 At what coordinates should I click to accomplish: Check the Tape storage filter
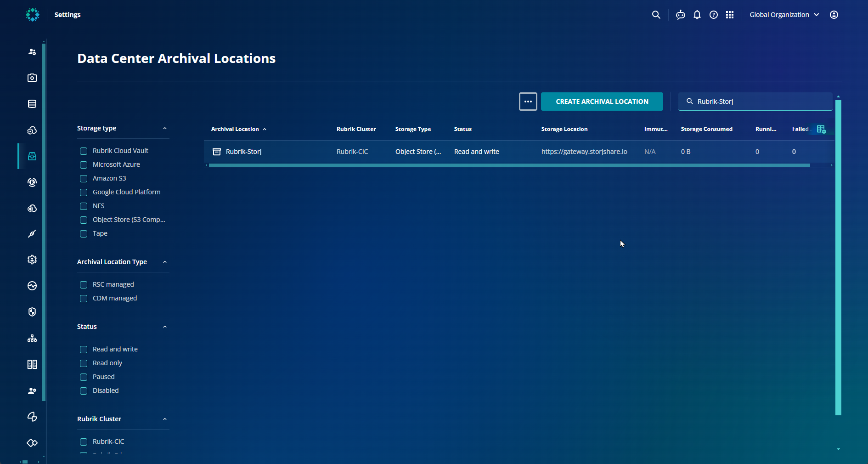84,234
